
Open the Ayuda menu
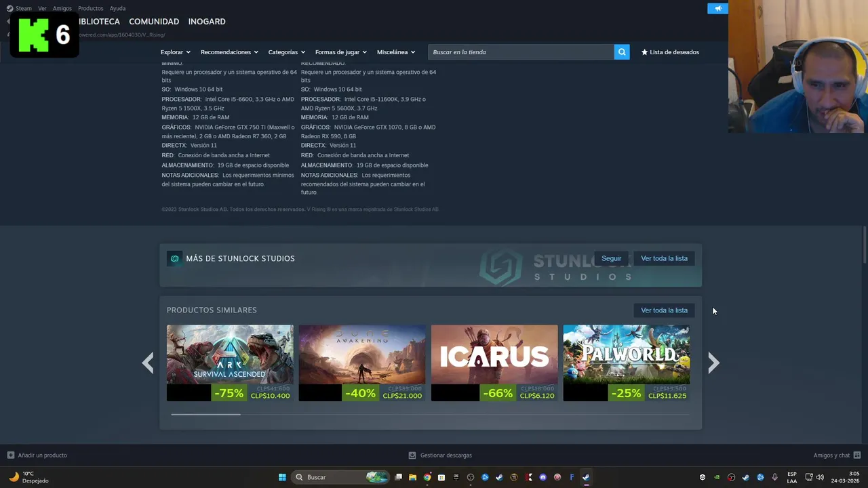point(117,8)
